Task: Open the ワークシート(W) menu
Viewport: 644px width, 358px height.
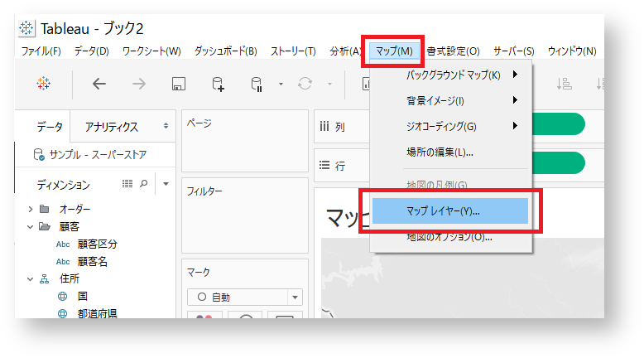Action: coord(151,51)
